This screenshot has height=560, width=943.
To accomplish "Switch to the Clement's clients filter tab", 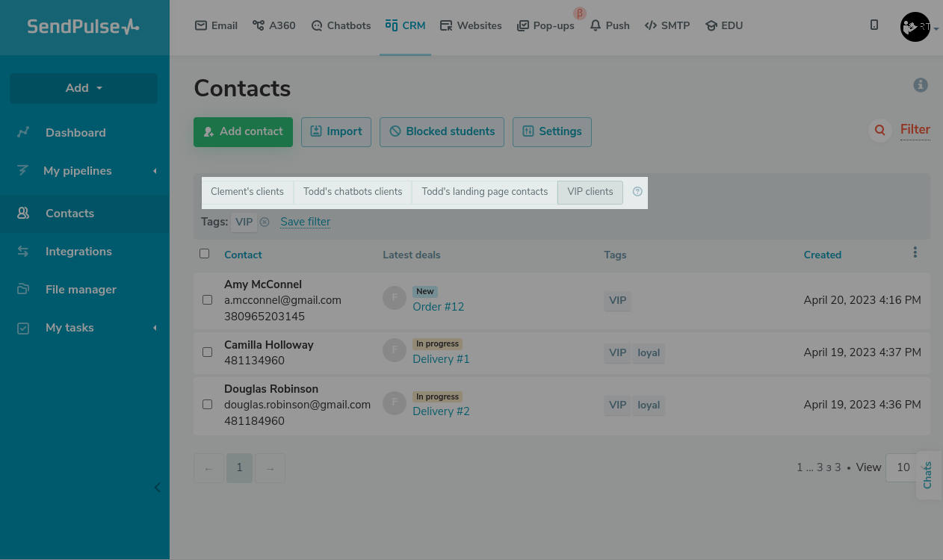I will coord(247,192).
